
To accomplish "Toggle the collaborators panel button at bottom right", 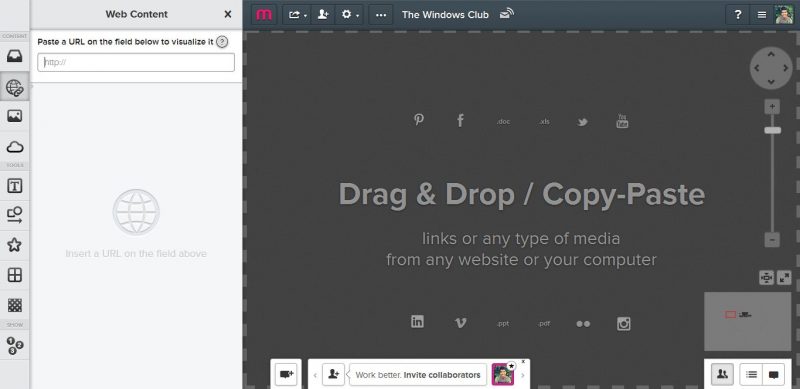I will click(722, 374).
